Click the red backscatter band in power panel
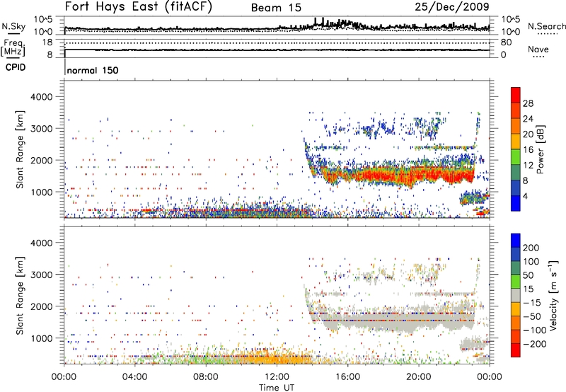Viewport: 566px width, 392px height. pos(397,175)
